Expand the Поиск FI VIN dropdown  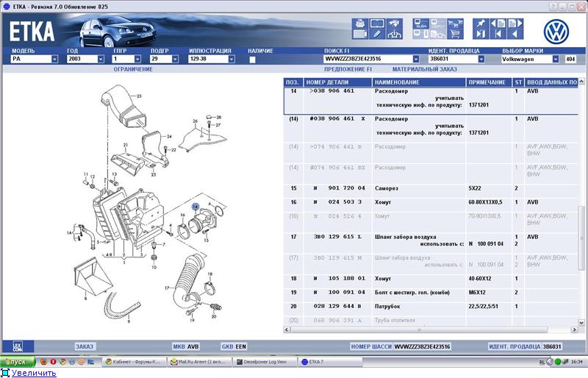point(416,59)
